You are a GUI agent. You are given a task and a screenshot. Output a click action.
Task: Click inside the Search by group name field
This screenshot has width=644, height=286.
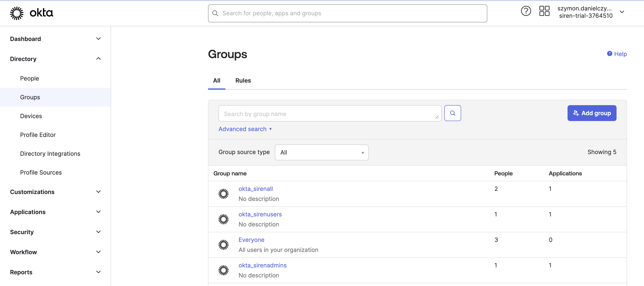pyautogui.click(x=325, y=114)
